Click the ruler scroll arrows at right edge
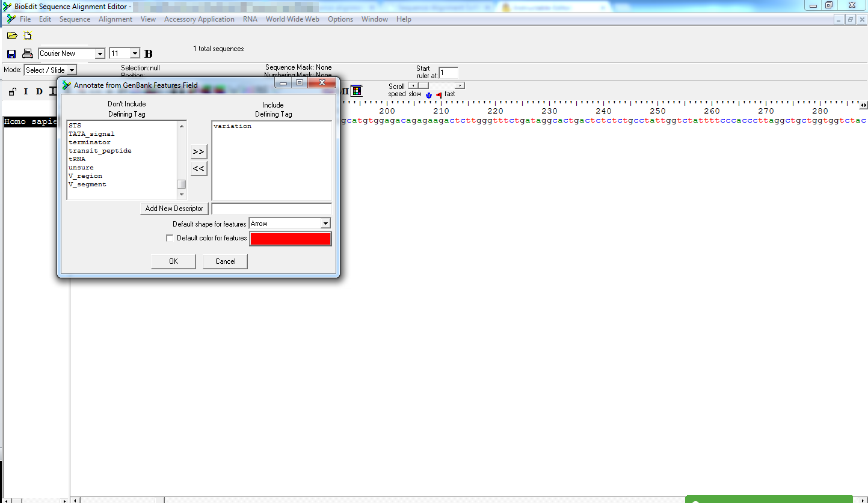Viewport: 868px width, 503px height. pos(863,105)
